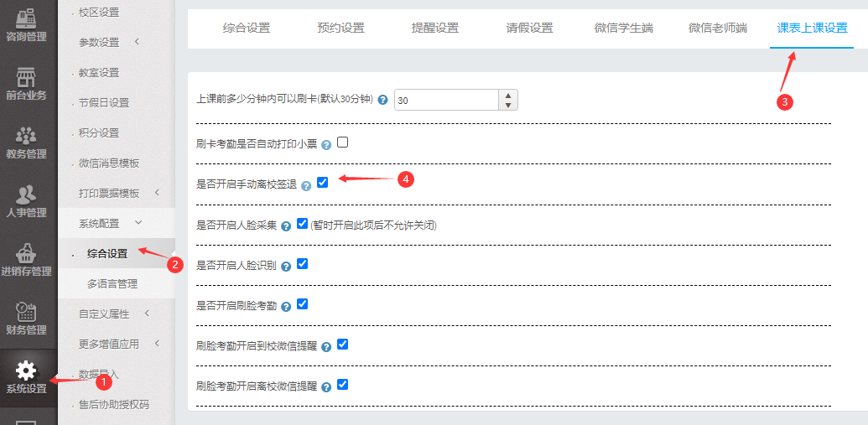
Task: Open 校区设置 menu item
Action: [x=99, y=13]
